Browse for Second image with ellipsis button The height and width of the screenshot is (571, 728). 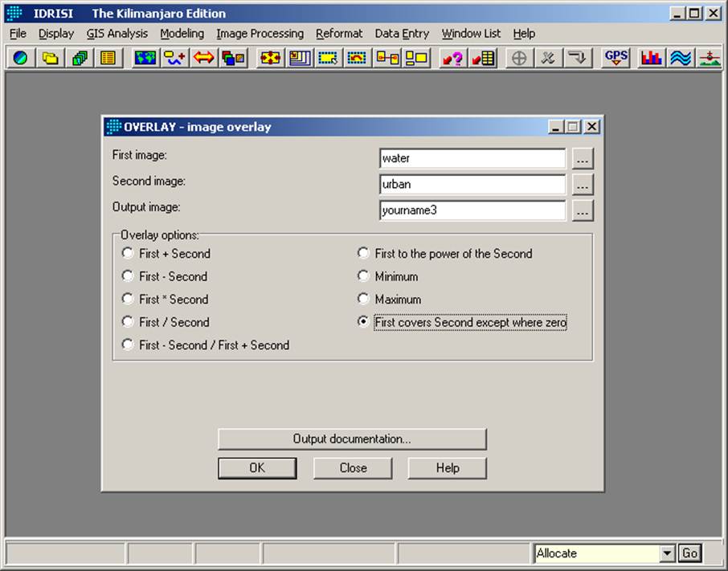tap(583, 185)
